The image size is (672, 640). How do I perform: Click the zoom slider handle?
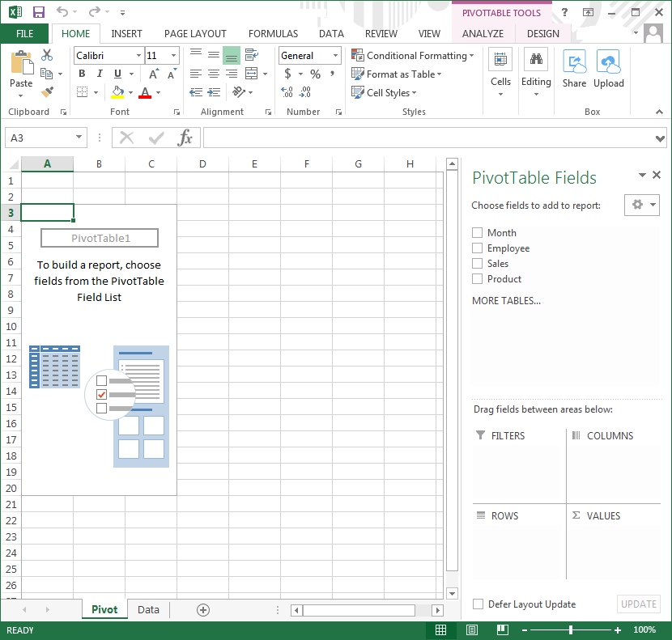571,629
